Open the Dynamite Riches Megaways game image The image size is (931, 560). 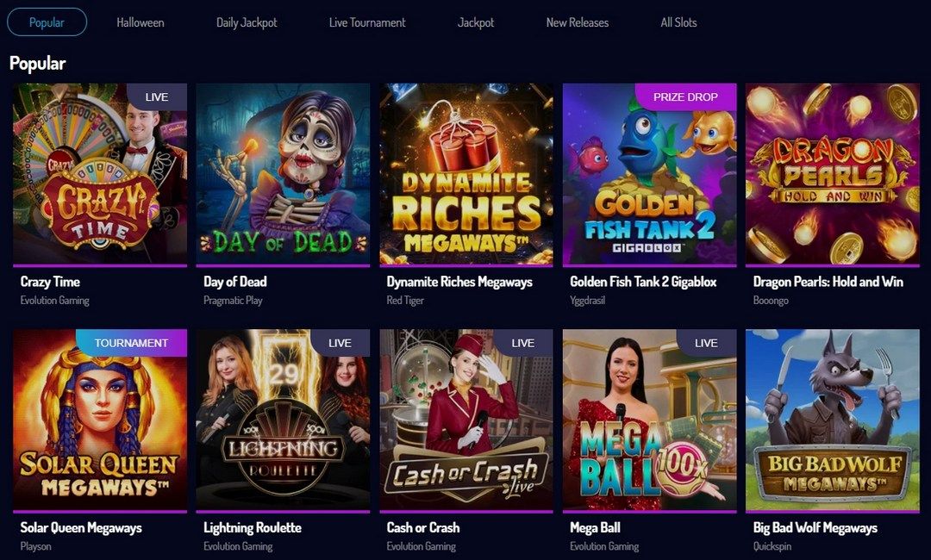[466, 174]
